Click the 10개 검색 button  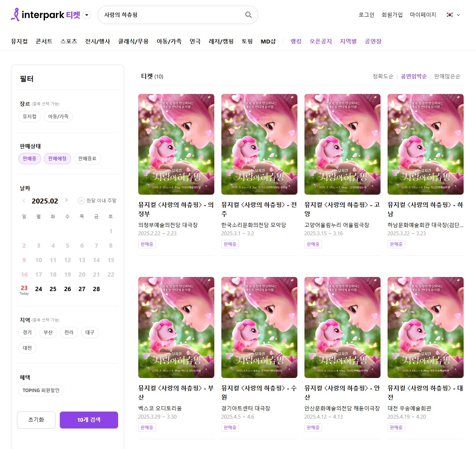89,420
